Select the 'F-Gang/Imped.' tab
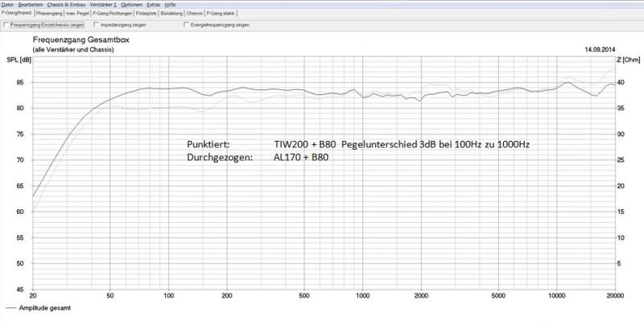The height and width of the screenshot is (325, 644). click(17, 14)
